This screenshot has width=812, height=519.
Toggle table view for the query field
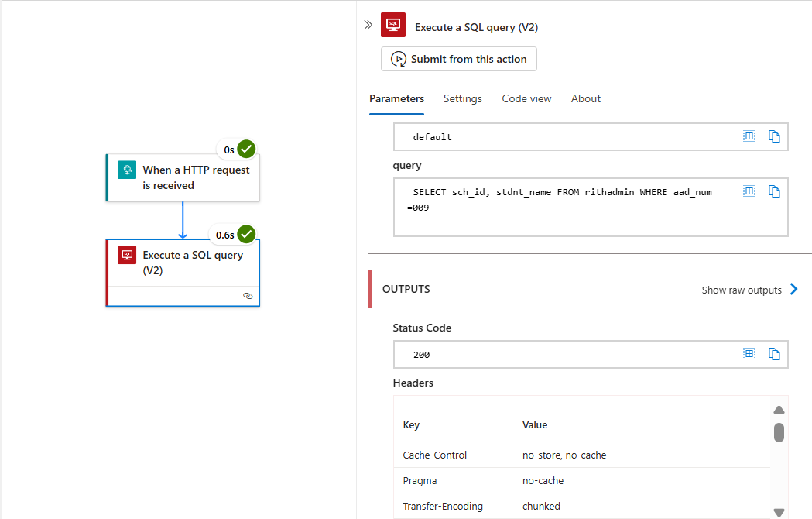[749, 191]
